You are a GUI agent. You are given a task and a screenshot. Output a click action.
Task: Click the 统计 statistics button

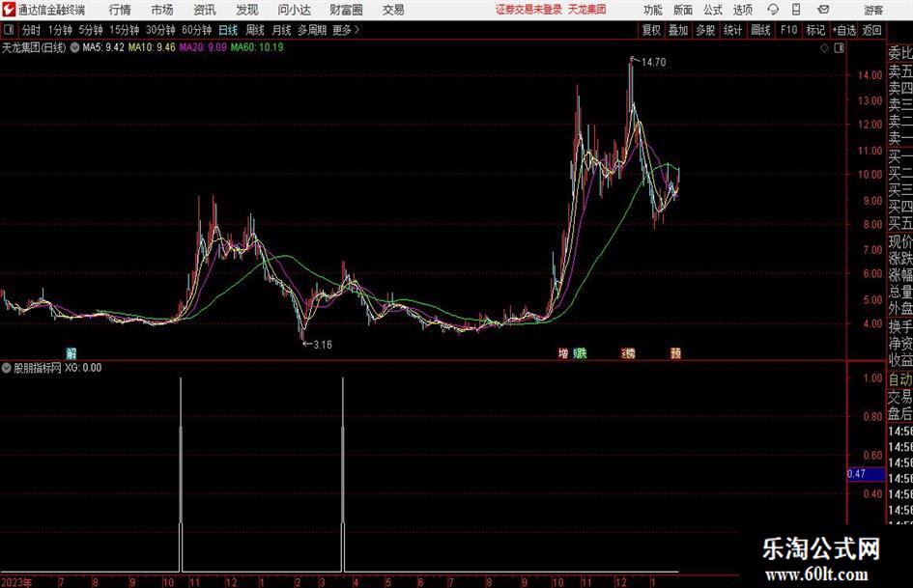tap(732, 30)
